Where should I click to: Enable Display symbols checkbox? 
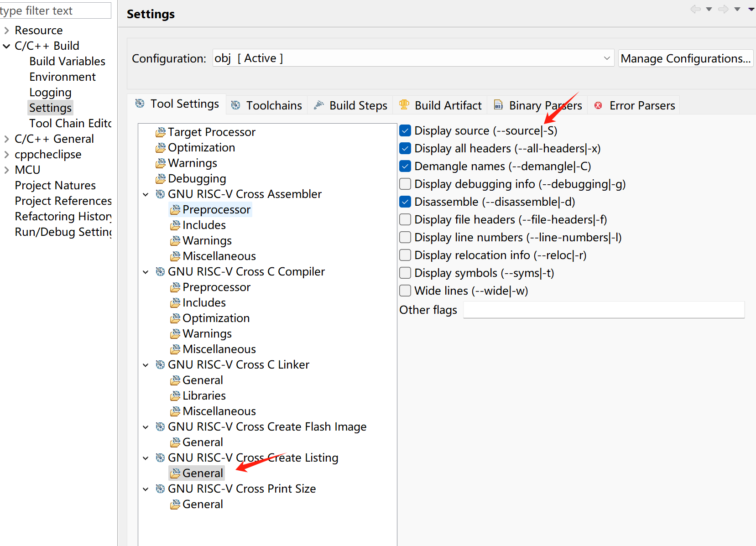405,273
